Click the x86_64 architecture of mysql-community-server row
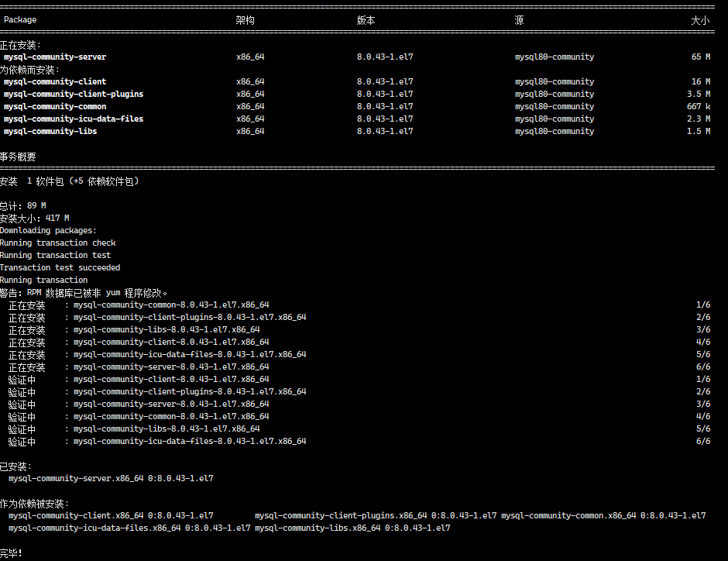 pyautogui.click(x=250, y=57)
